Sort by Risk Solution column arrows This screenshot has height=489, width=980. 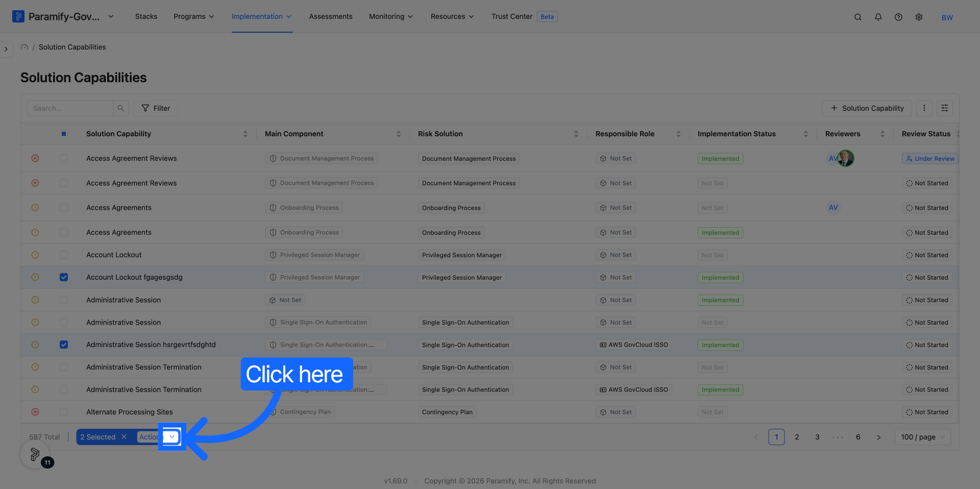(x=576, y=134)
